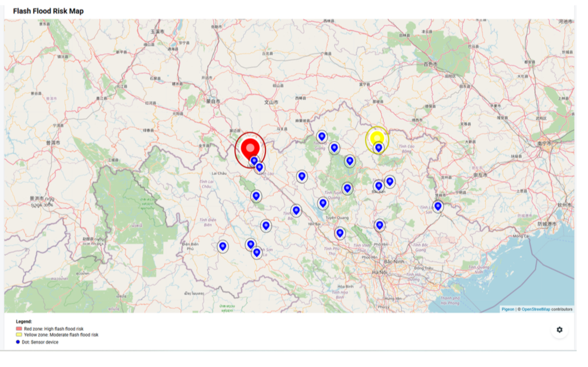Viewport: 588px width, 367px height.
Task: Click the sensor pin near Yên Bái
Action: tap(296, 210)
